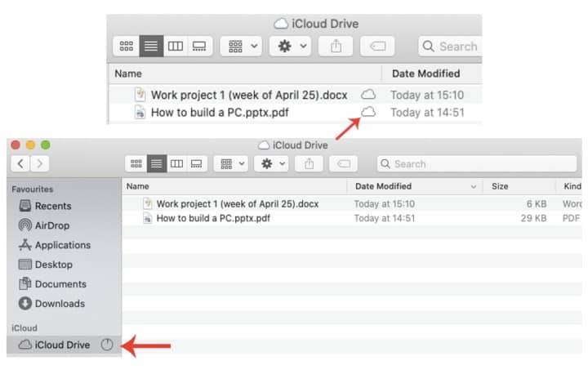The image size is (588, 392).
Task: Click pdf file icon in lower window
Action: tap(148, 217)
